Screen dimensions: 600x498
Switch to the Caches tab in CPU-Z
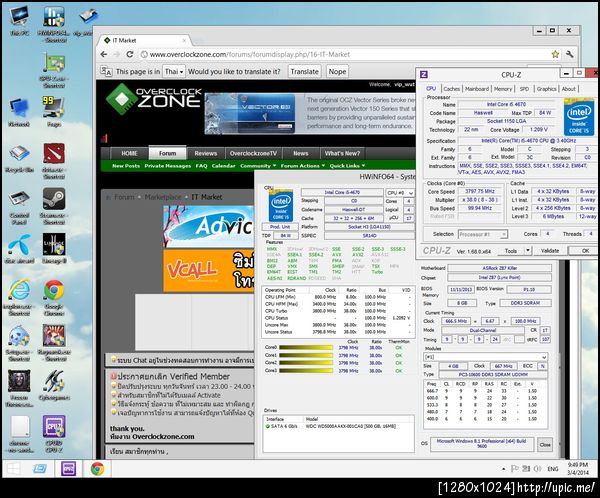[x=452, y=89]
